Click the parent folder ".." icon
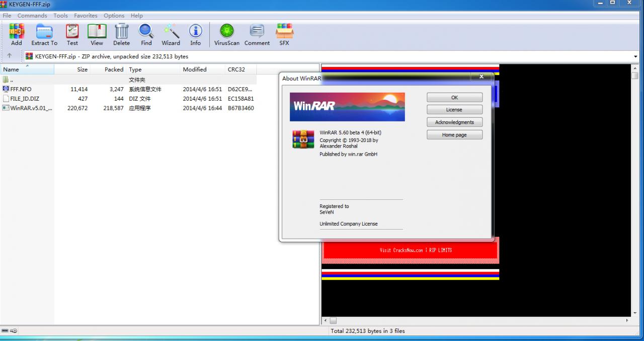Screen dimensions: 644x341 click(6, 80)
